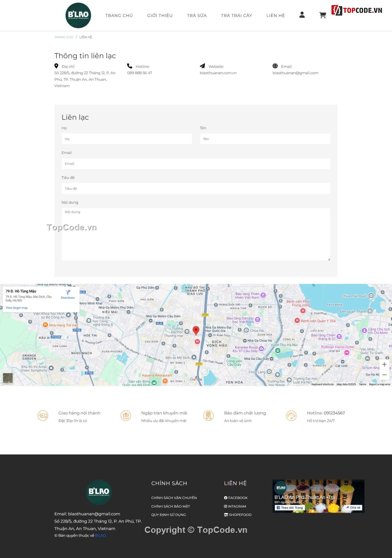Open the user account icon
Screen dimensions: 392x558
302,15
